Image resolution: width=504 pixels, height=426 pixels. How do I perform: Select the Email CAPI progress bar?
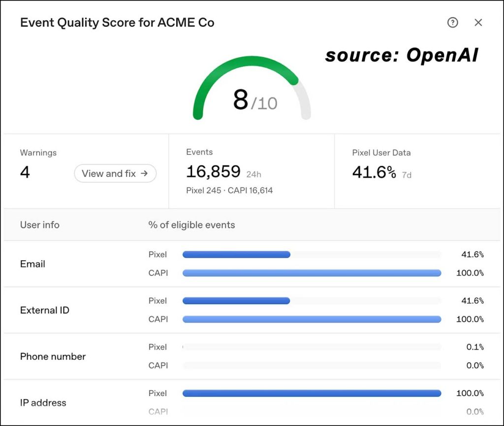312,273
